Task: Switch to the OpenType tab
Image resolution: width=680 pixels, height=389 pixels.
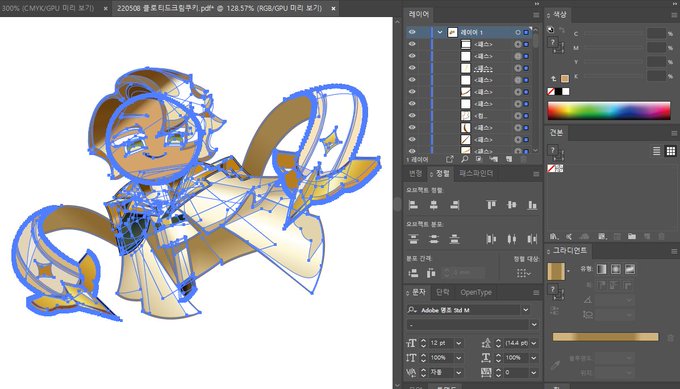Action: point(476,292)
